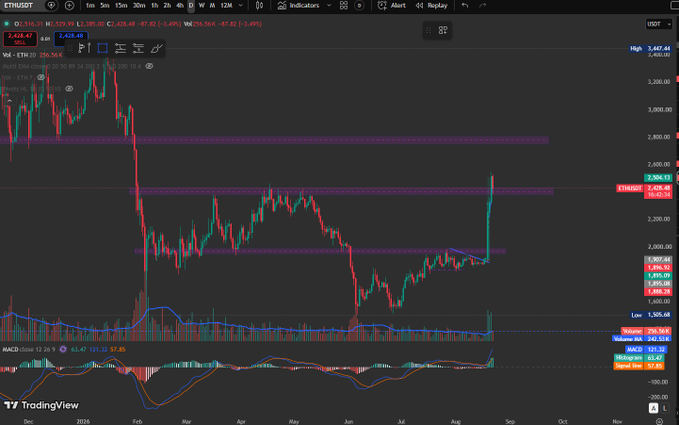Open the Indicators dialog
The height and width of the screenshot is (425, 679).
pyautogui.click(x=298, y=5)
